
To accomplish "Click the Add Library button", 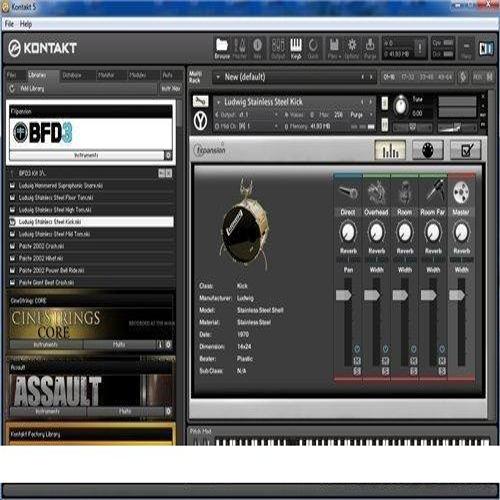I will point(32,88).
